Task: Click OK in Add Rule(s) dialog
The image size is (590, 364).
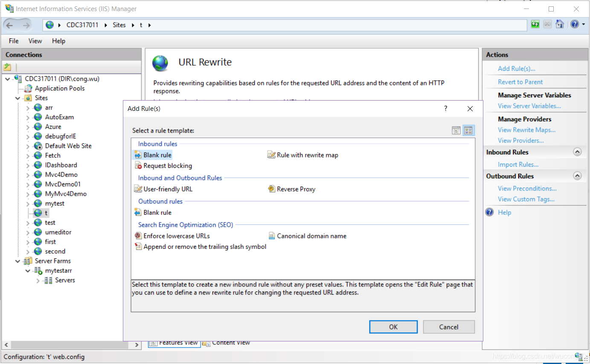Action: 393,327
